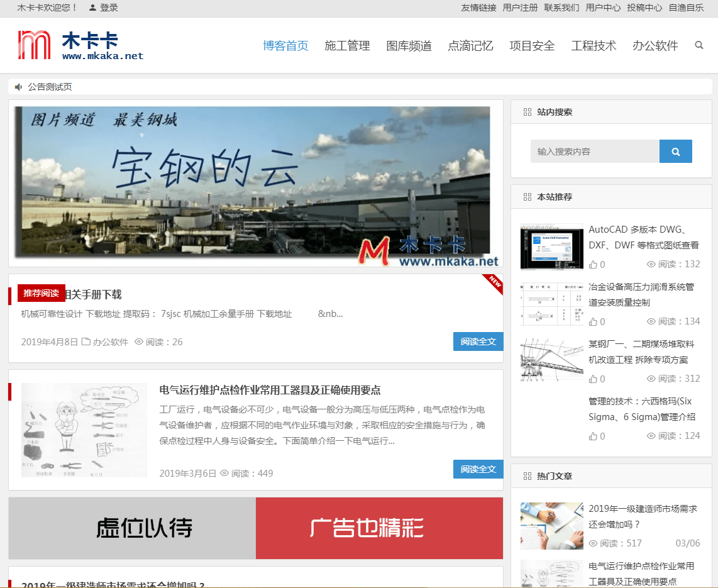The width and height of the screenshot is (718, 588).
Task: Click the user login icon at top
Action: (93, 8)
